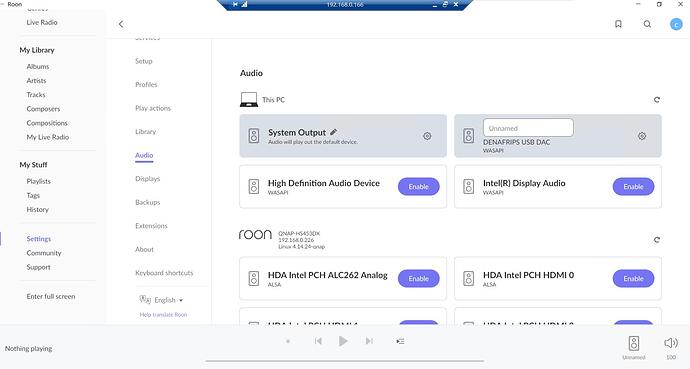Open Composers in My Library

coord(43,109)
